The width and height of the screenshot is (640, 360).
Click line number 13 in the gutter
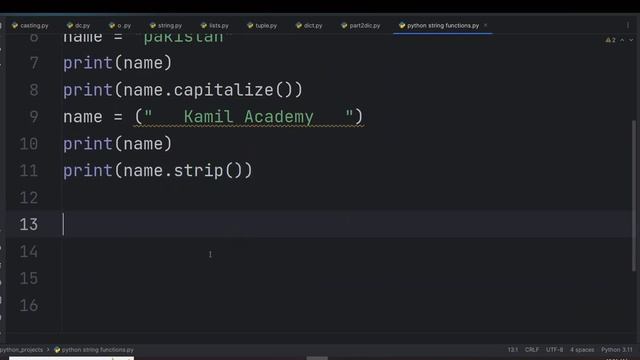click(x=29, y=224)
